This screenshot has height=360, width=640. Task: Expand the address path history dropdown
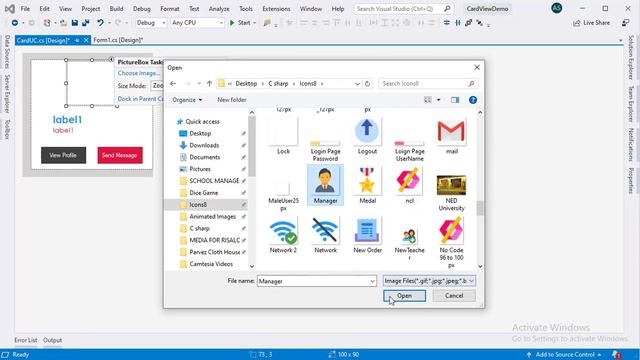coord(357,84)
